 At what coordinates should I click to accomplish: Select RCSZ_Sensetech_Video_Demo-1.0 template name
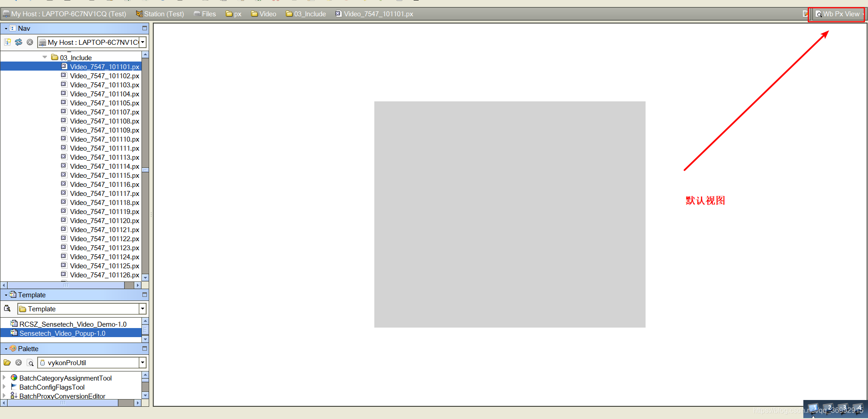(73, 324)
